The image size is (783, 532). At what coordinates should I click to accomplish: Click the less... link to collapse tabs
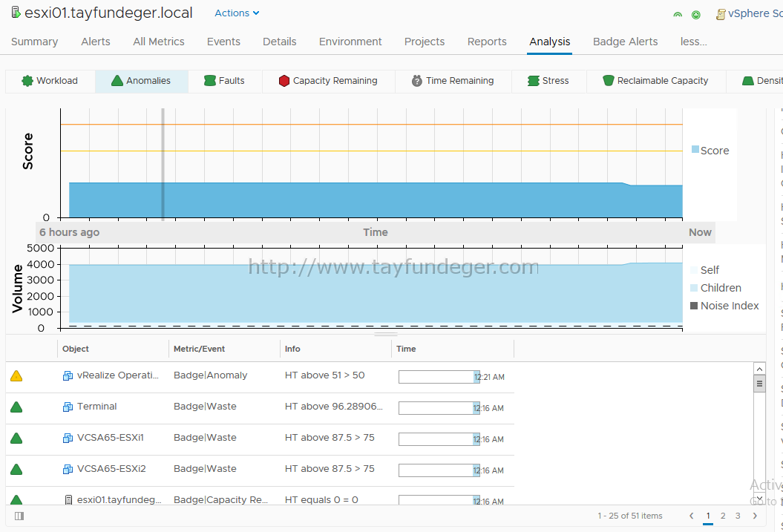point(694,42)
